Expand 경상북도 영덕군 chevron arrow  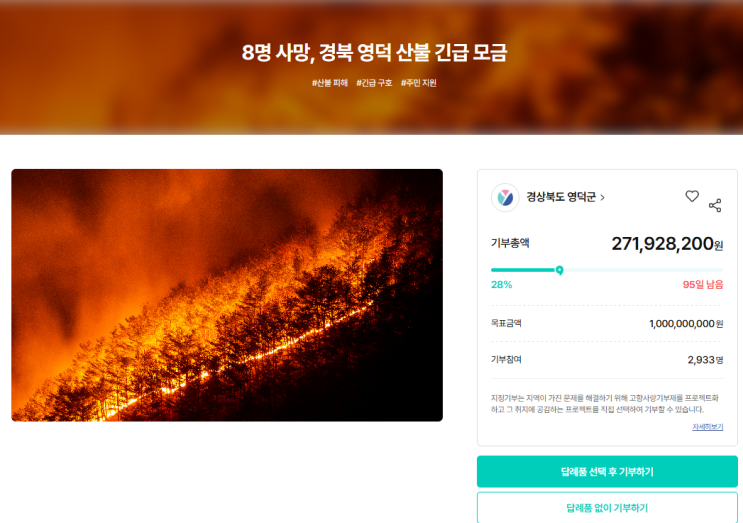(602, 198)
